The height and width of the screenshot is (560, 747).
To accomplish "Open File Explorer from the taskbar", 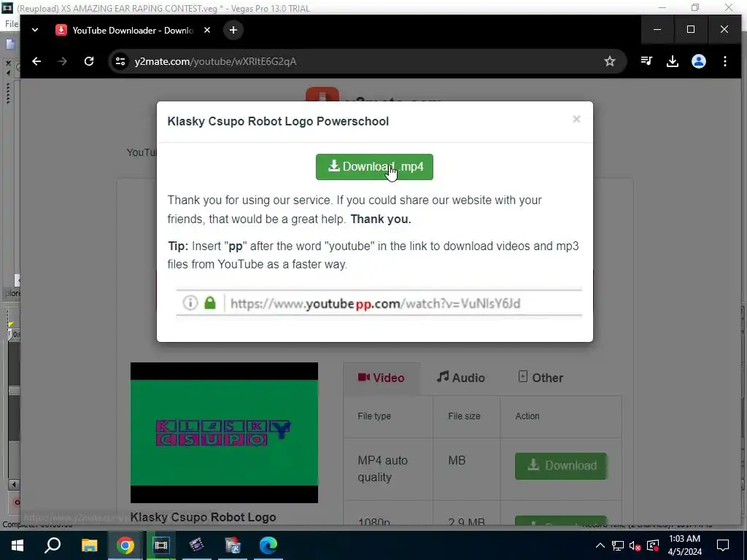I will click(89, 545).
